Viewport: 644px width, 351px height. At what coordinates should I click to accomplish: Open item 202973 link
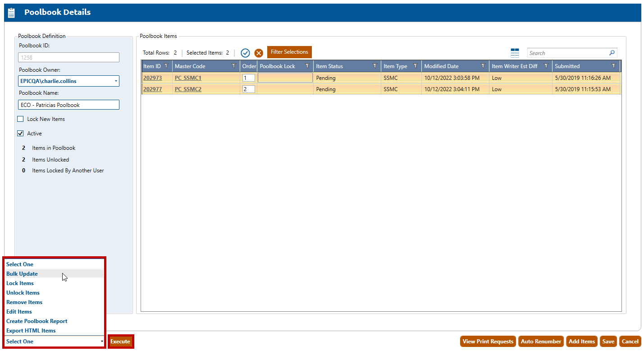pyautogui.click(x=152, y=78)
